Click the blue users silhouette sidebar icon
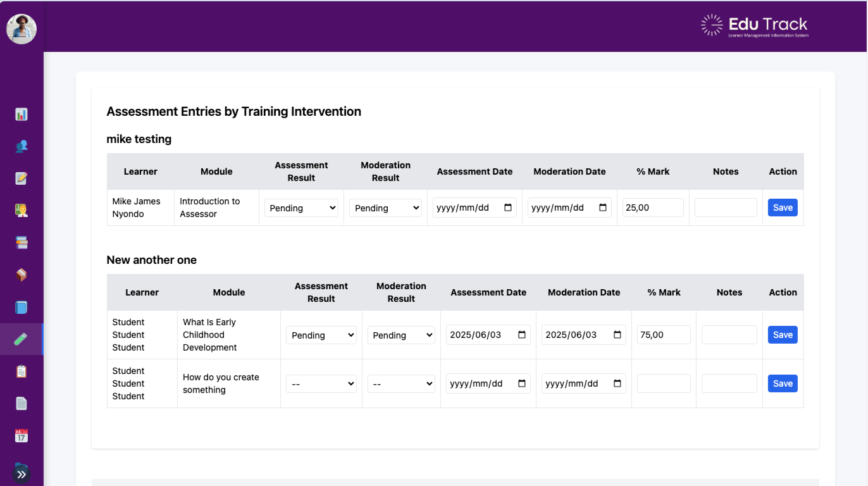The height and width of the screenshot is (486, 868). [x=22, y=146]
